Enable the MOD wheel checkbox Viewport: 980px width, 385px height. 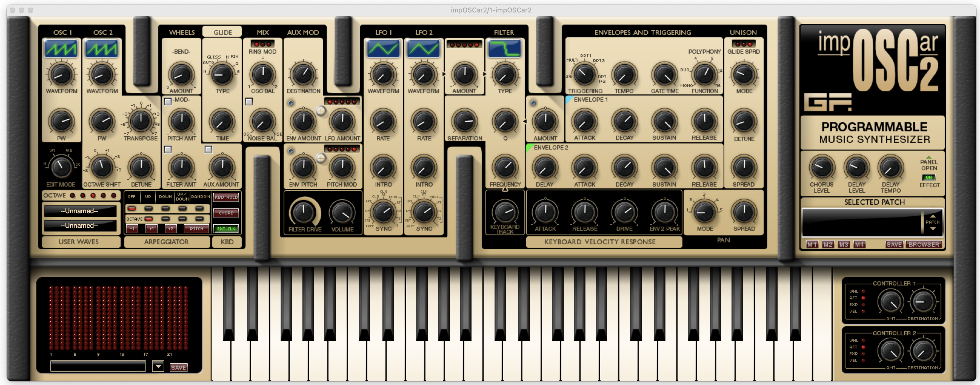click(168, 101)
